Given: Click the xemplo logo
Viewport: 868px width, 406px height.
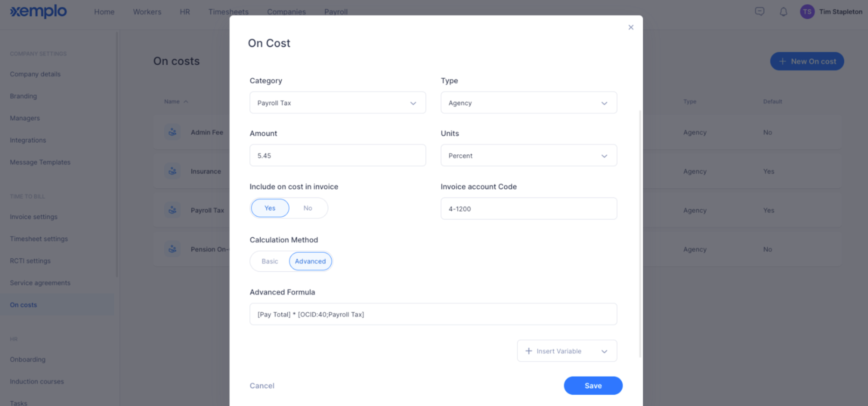Looking at the screenshot, I should 38,11.
